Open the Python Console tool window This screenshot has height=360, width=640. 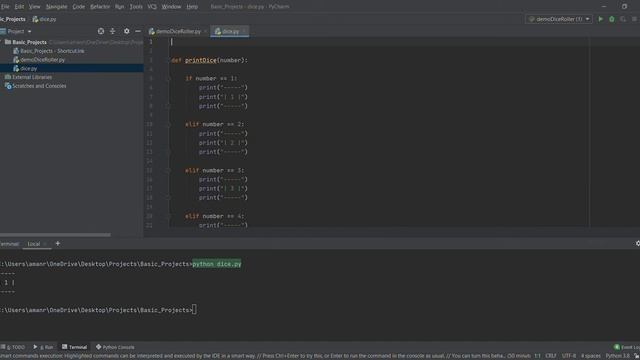click(115, 347)
